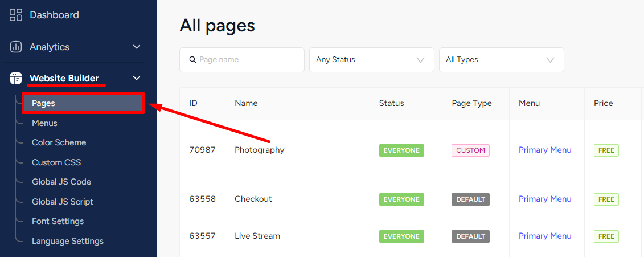Click page ID 63558
644x257 pixels.
point(203,199)
